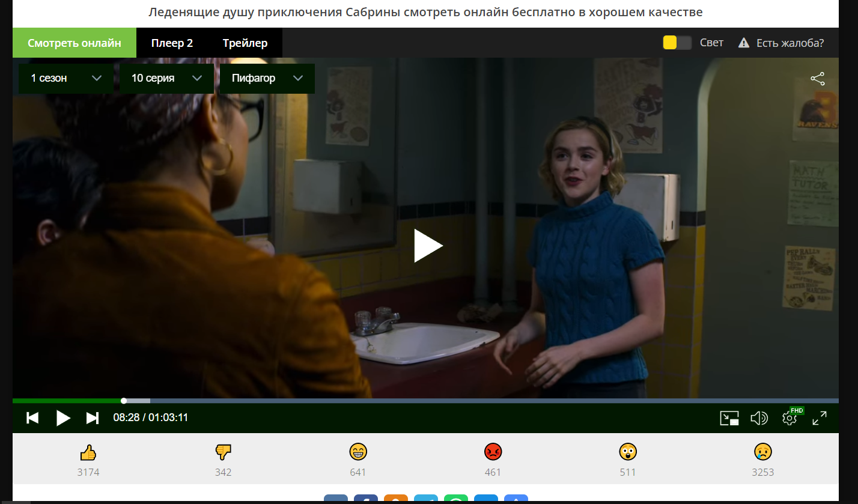Expand the 10 серия episode dropdown
The width and height of the screenshot is (858, 504).
tap(166, 78)
